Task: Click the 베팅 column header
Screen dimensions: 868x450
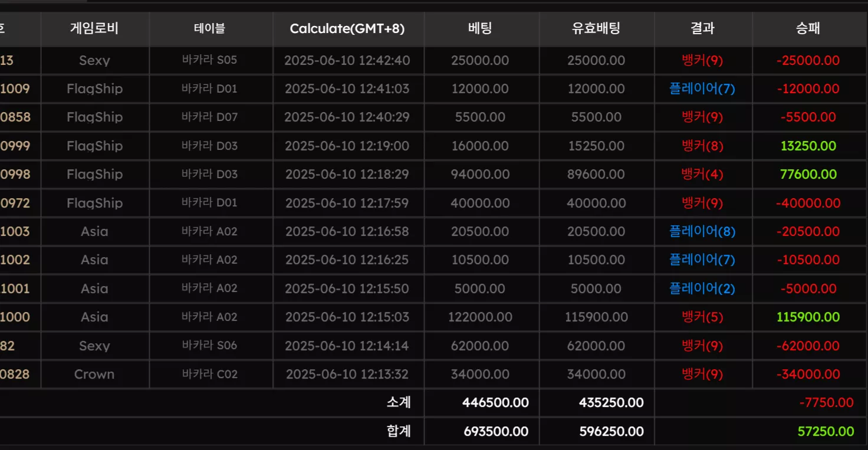Action: point(481,28)
